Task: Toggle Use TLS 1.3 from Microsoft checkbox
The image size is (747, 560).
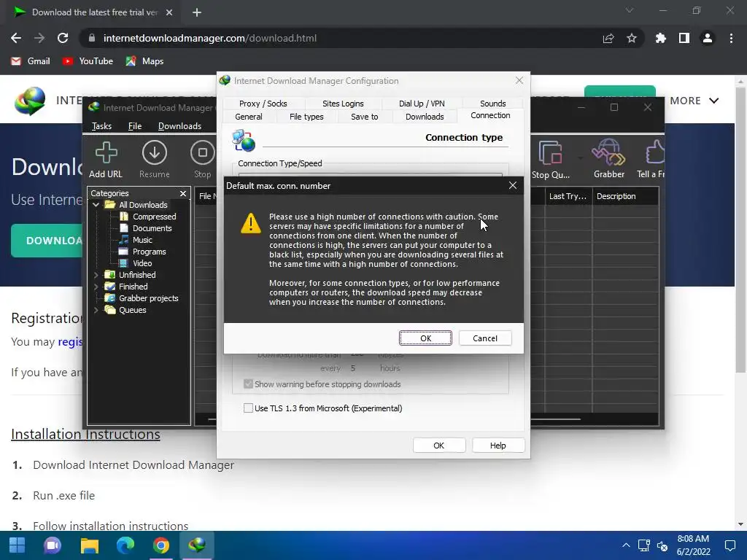Action: (x=248, y=408)
